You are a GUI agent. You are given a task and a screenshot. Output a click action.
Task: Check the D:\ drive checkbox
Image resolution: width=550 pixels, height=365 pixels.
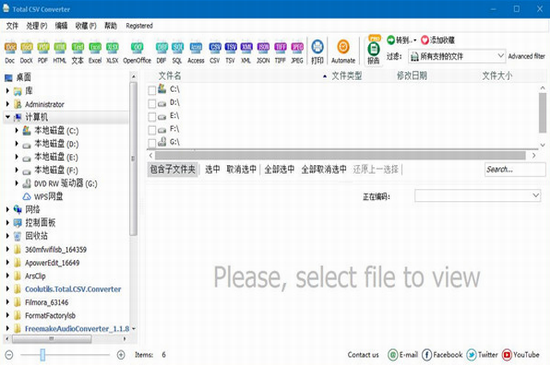point(152,104)
